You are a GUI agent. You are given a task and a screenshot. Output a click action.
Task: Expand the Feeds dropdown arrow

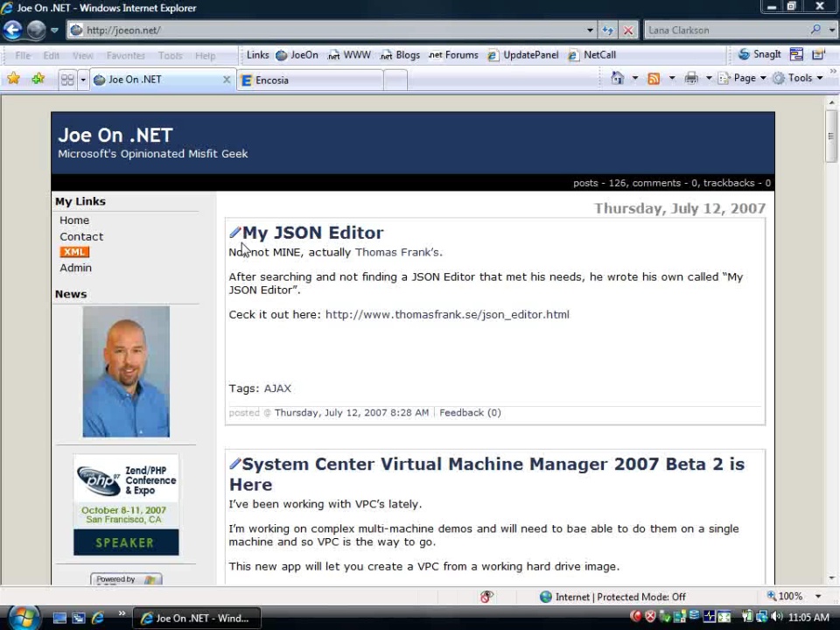click(672, 78)
